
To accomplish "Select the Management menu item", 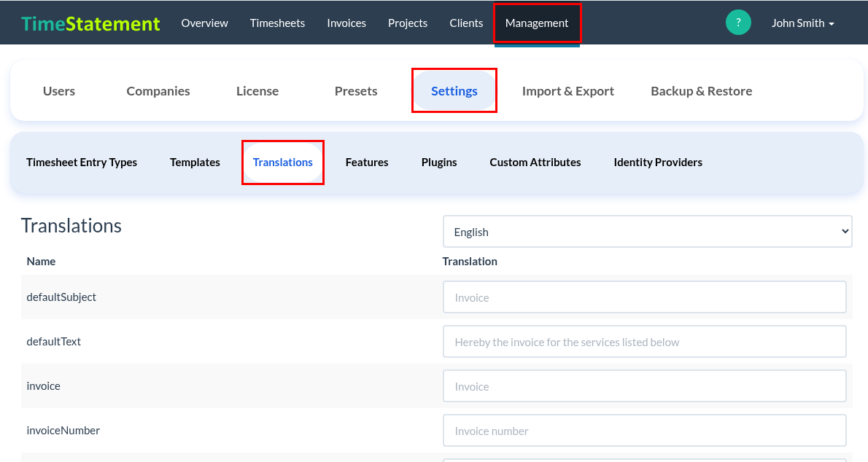I will tap(537, 23).
